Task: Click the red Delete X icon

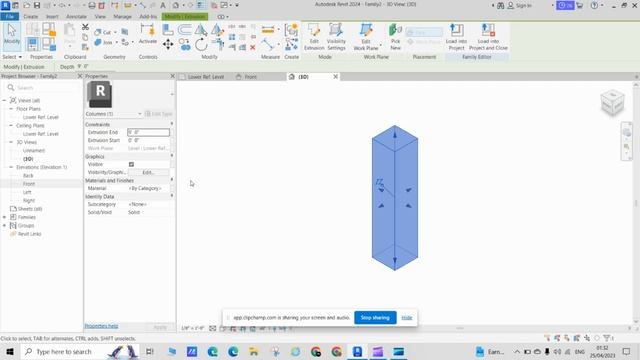Action: (x=253, y=47)
